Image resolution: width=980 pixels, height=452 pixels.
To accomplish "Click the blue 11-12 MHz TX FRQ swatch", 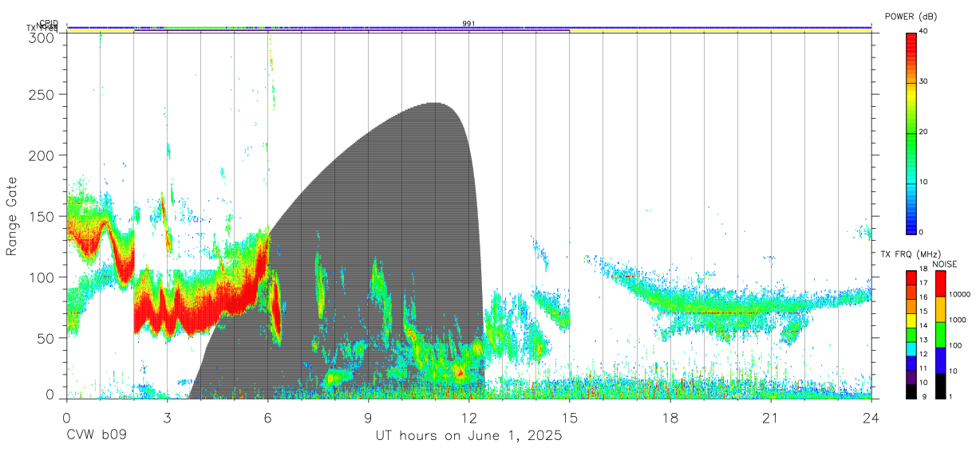I will pyautogui.click(x=911, y=363).
